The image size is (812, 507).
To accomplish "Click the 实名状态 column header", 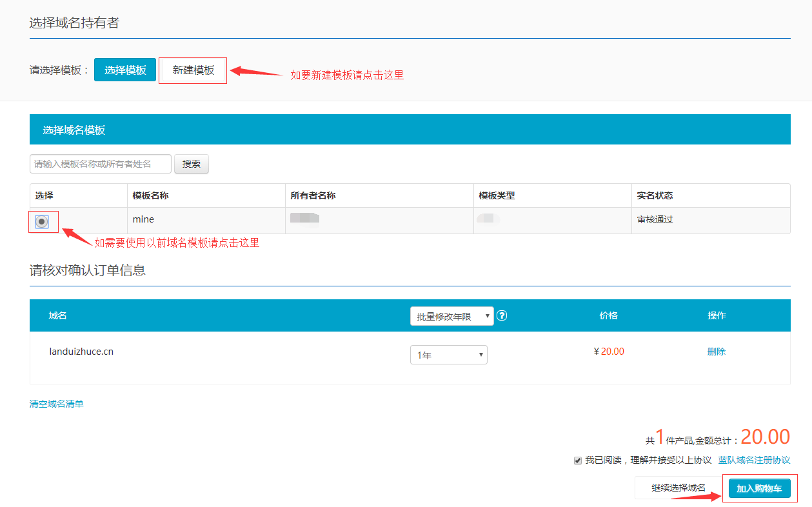I will point(655,195).
